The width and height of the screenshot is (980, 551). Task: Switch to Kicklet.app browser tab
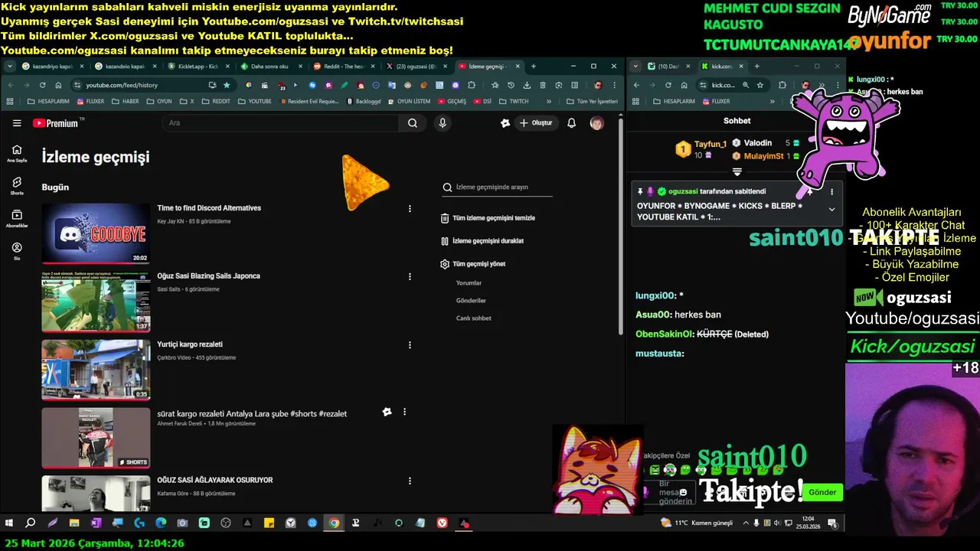[198, 67]
